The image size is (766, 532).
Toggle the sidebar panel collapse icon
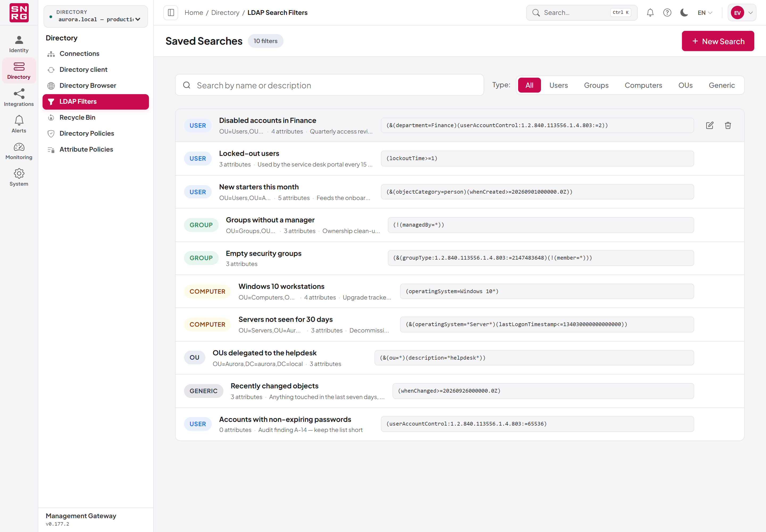pyautogui.click(x=171, y=13)
